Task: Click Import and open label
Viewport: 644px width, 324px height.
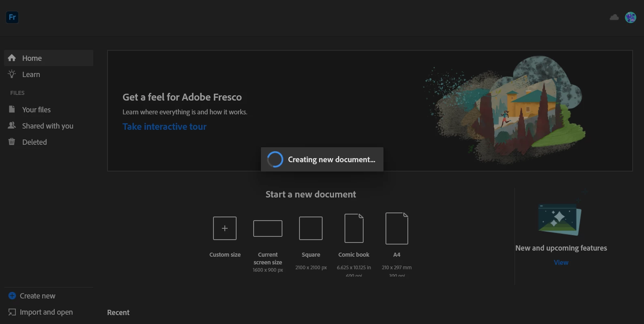Action: click(46, 312)
